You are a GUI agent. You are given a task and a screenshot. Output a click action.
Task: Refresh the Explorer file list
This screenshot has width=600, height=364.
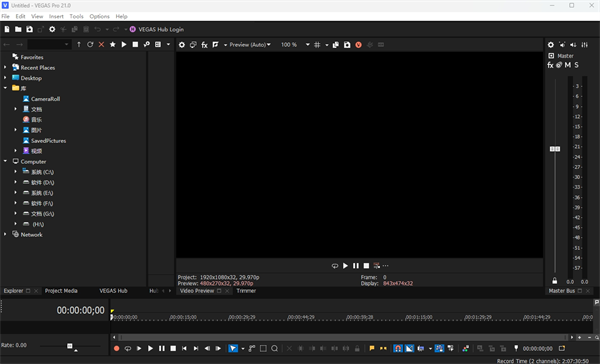90,44
